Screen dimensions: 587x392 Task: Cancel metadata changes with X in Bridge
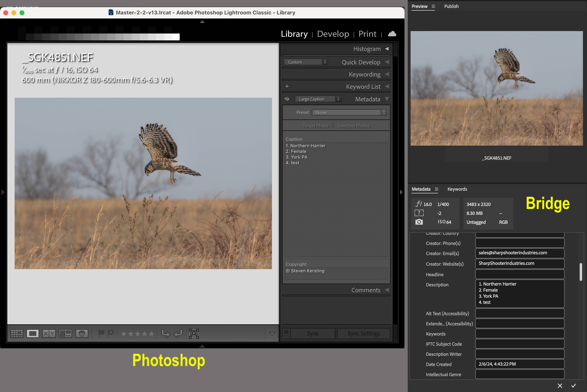point(560,386)
